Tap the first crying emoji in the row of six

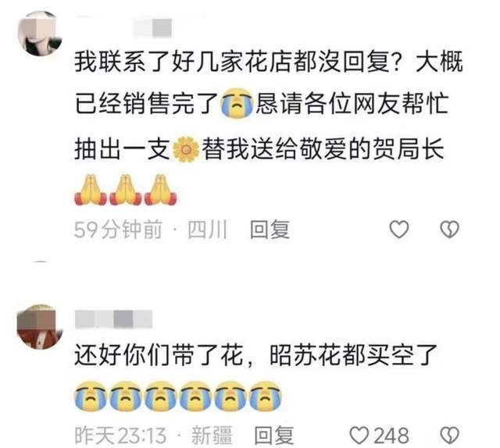click(x=91, y=396)
